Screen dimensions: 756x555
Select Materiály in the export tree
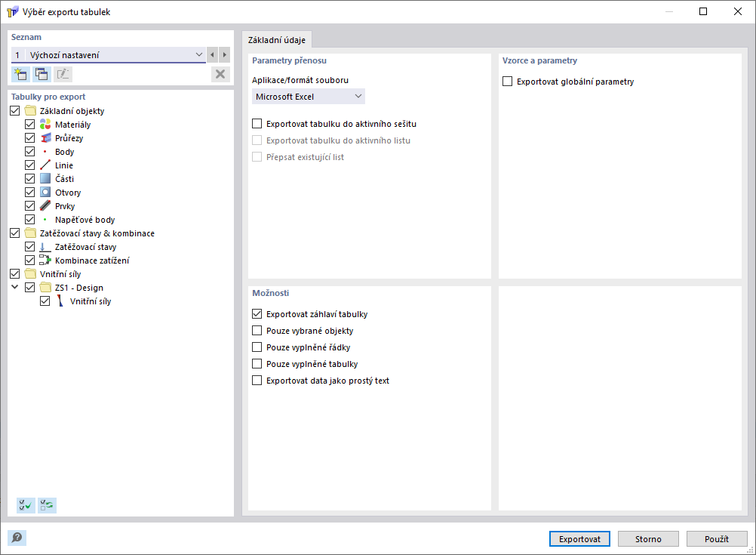point(72,125)
